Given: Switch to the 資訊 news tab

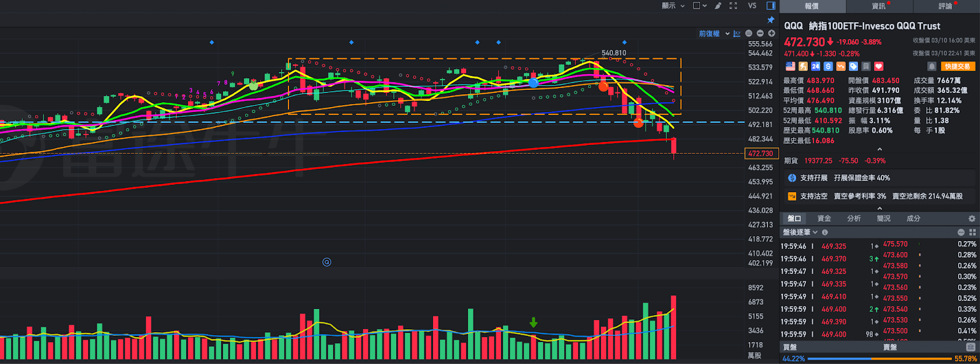Looking at the screenshot, I should tap(879, 6).
